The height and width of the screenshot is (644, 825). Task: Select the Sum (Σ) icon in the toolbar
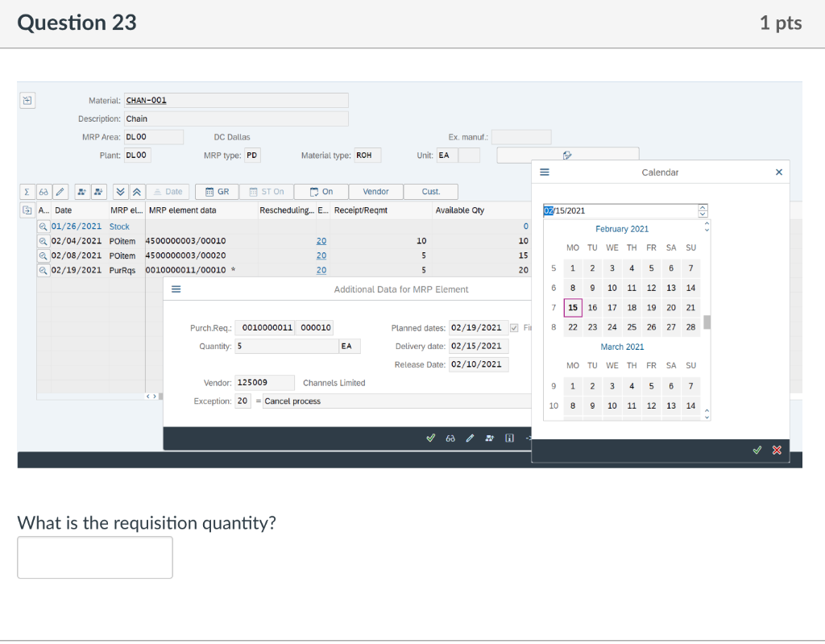point(27,191)
